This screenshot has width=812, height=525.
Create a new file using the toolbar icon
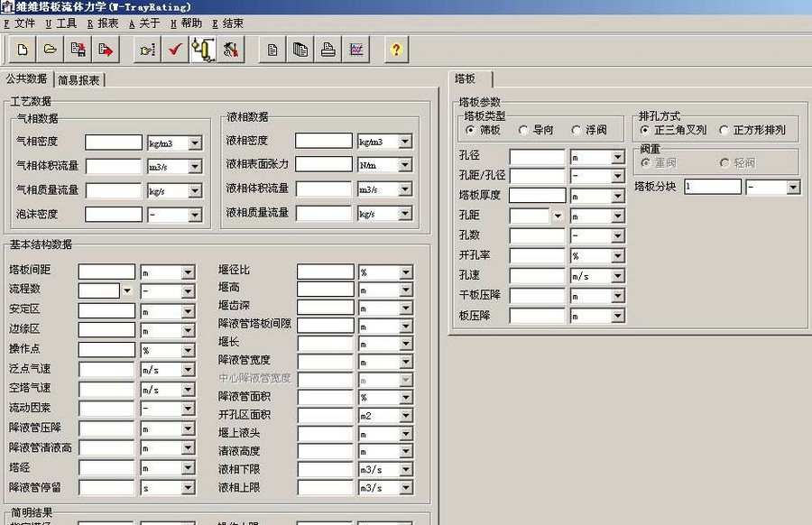coord(21,50)
